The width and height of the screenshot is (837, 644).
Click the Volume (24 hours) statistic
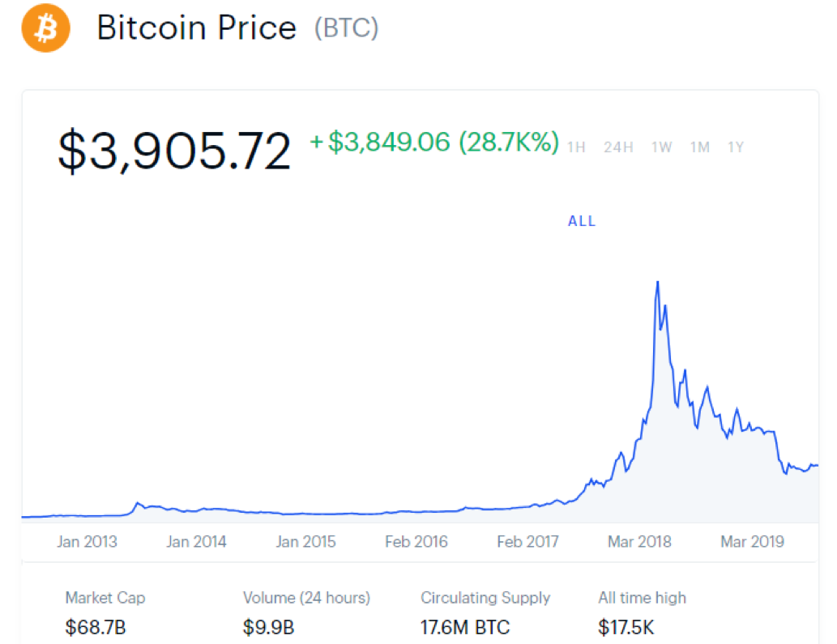click(306, 612)
